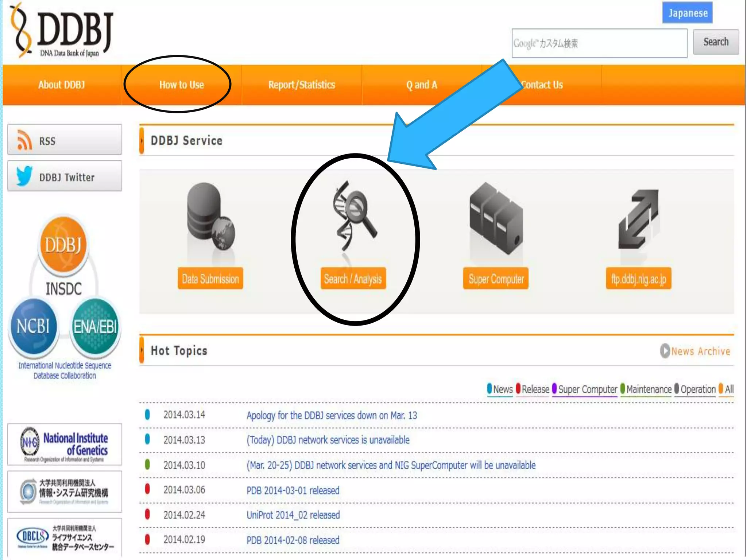Click the NCBI circle logo
747x560 pixels.
pos(34,326)
